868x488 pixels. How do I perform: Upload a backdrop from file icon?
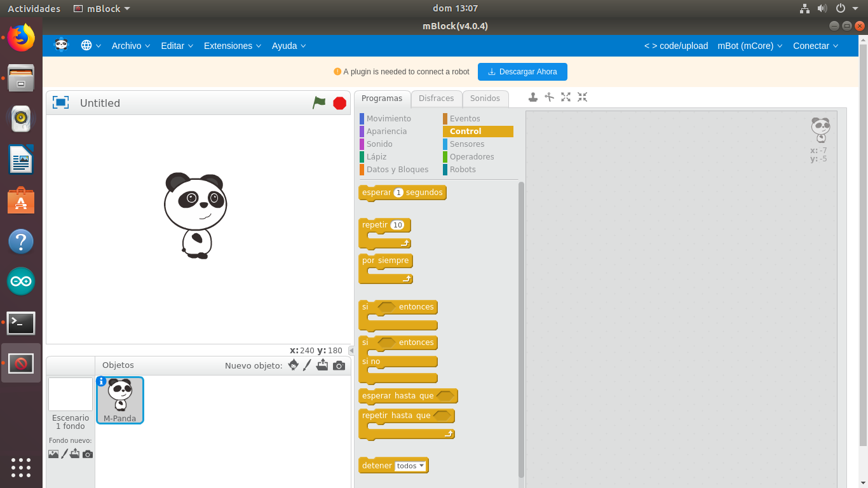[75, 454]
